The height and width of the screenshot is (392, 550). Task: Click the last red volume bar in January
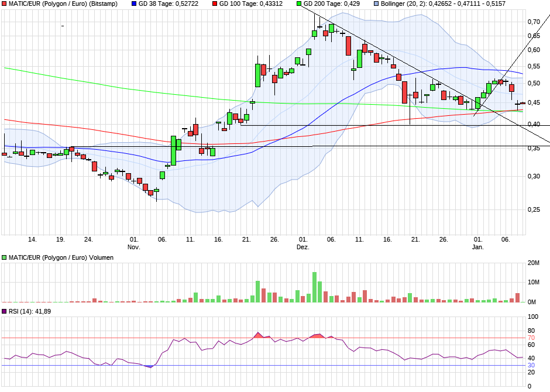point(517,298)
